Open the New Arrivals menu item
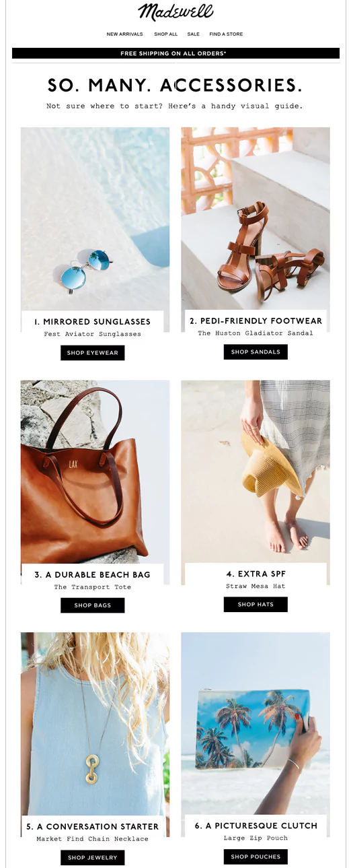The image size is (349, 868). (124, 34)
